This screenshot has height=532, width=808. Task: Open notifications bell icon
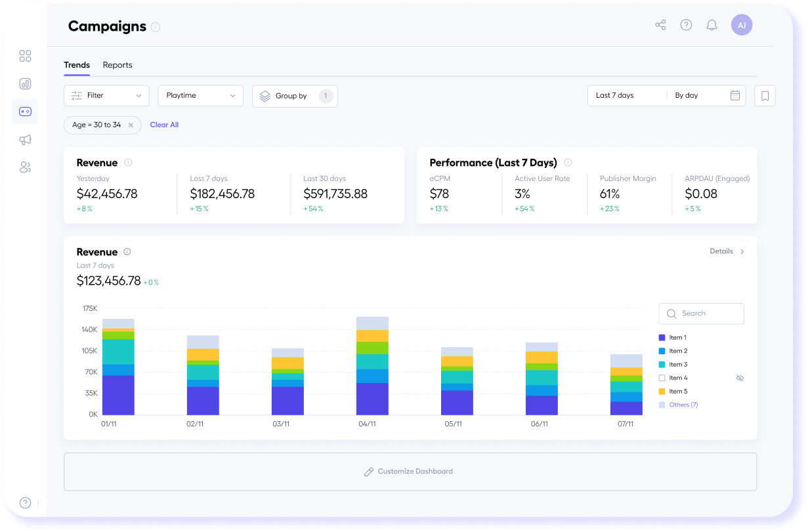712,26
